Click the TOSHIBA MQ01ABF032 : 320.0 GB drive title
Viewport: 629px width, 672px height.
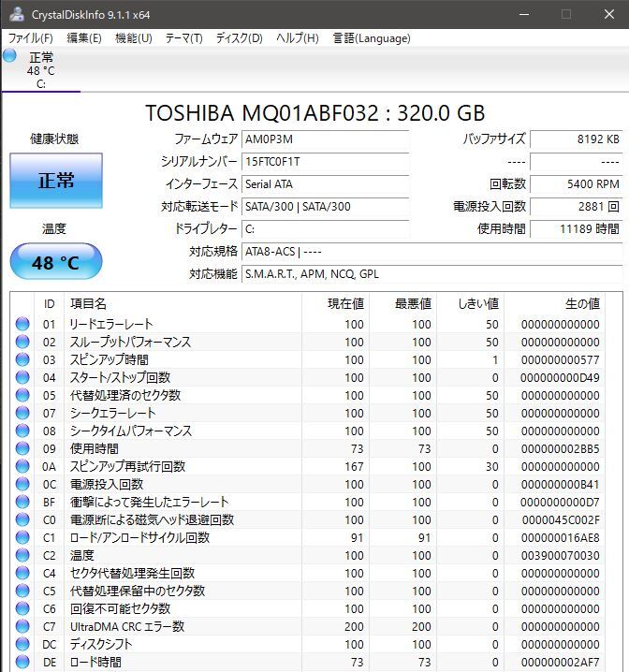(x=314, y=113)
